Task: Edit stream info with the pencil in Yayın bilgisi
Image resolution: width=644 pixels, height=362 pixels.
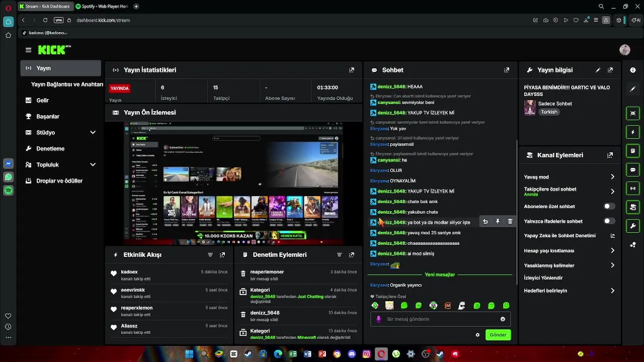Action: coord(598,70)
